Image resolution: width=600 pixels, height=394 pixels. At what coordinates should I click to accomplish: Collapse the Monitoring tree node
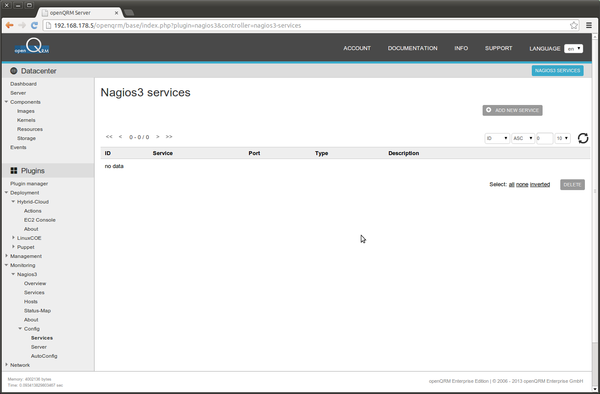[6, 265]
